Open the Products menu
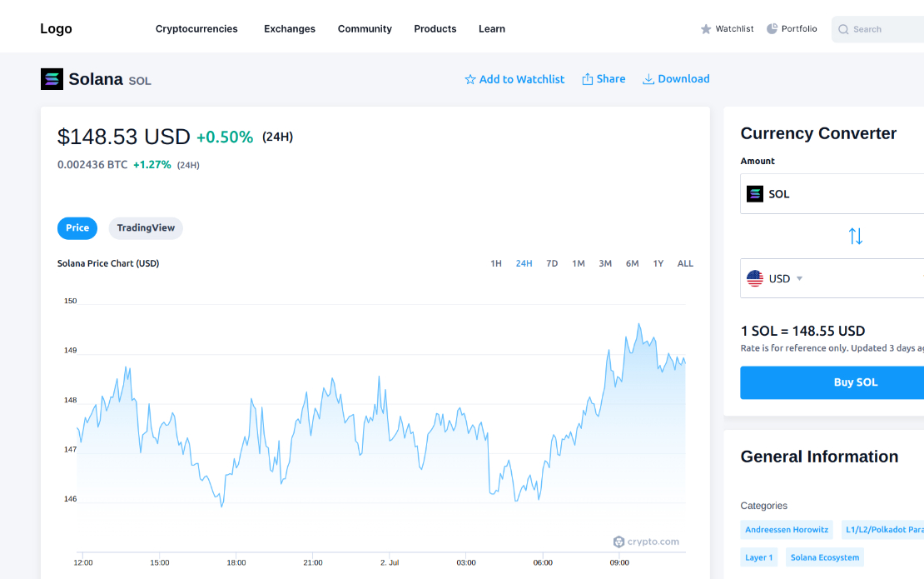The width and height of the screenshot is (924, 579). tap(435, 29)
